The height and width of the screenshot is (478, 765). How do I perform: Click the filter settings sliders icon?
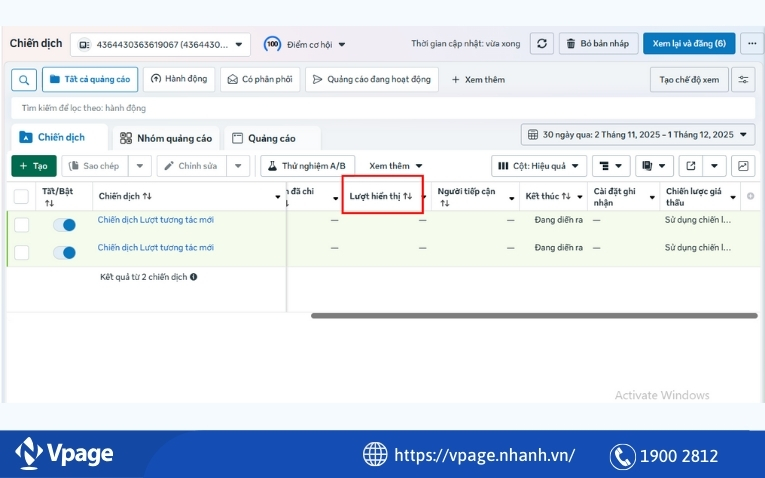[743, 79]
